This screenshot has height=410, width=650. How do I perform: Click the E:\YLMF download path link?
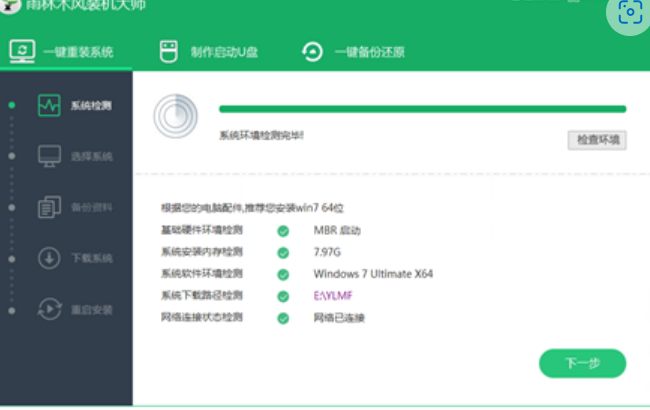333,296
